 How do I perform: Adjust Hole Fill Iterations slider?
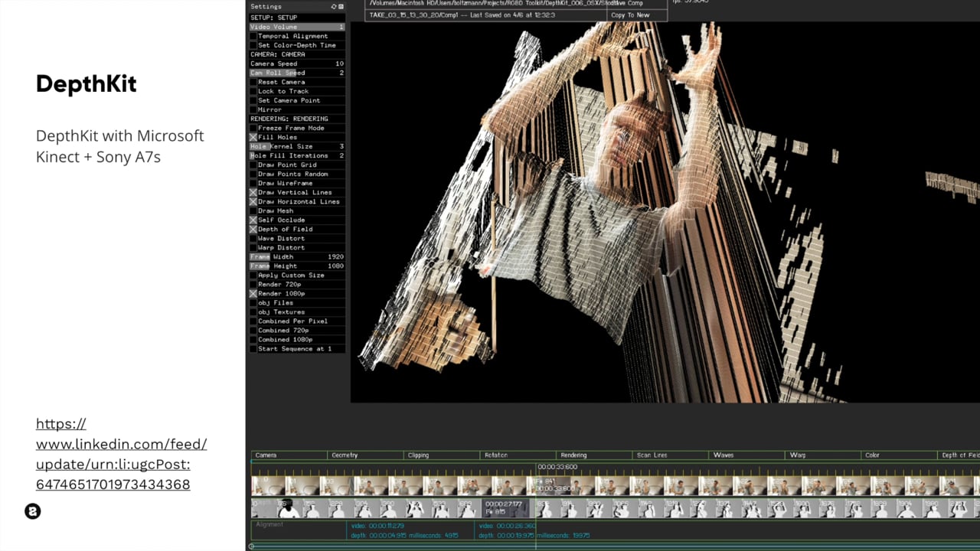[297, 155]
